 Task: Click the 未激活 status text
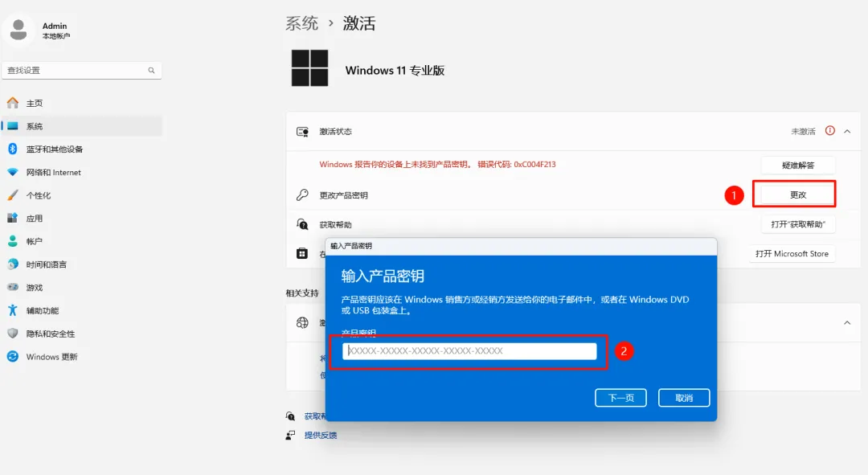tap(803, 131)
